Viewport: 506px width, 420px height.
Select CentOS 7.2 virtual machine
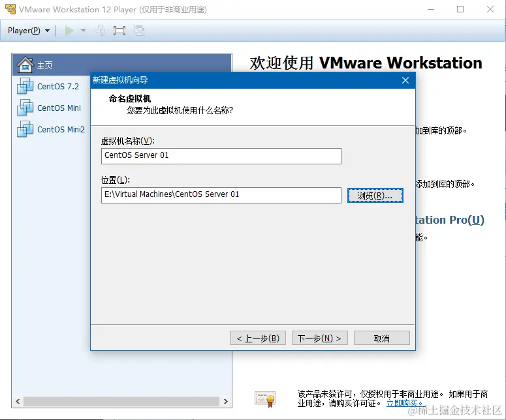coord(52,86)
